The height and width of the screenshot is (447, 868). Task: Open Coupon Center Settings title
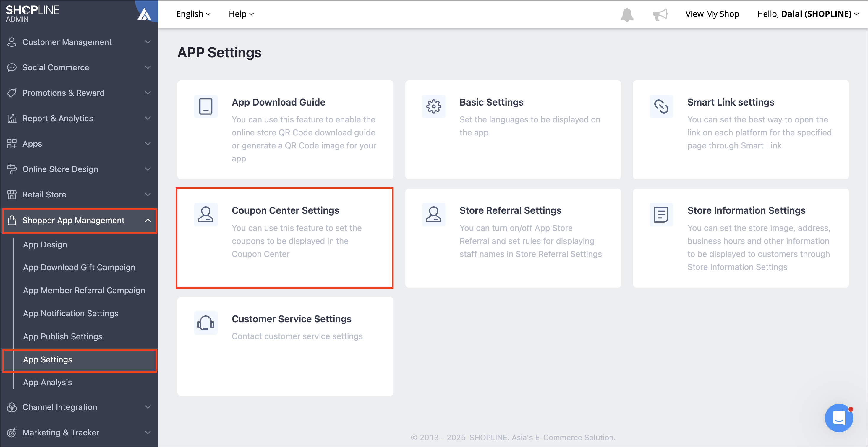coord(285,210)
